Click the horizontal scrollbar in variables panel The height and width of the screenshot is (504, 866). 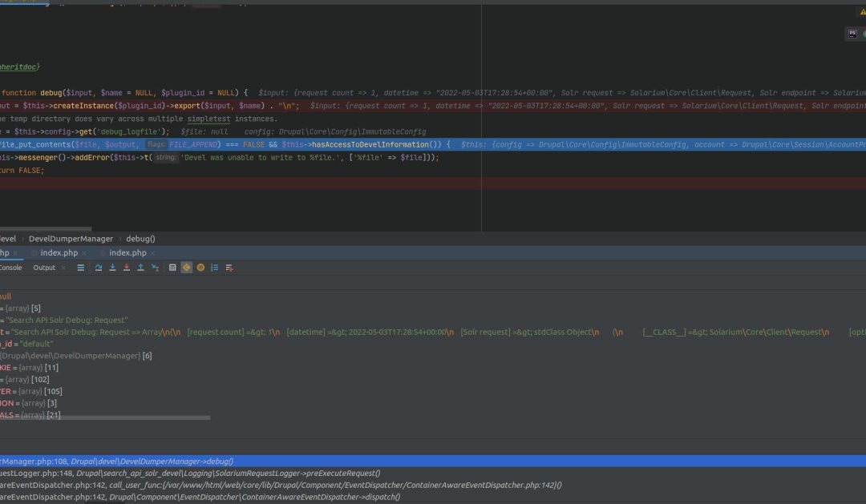pyautogui.click(x=104, y=415)
